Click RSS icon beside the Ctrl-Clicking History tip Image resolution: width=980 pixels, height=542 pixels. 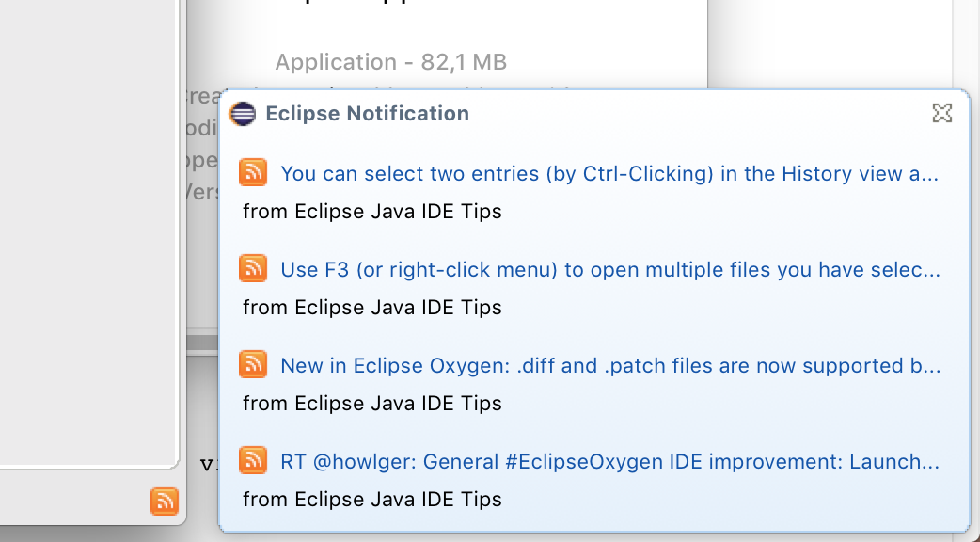click(x=254, y=172)
